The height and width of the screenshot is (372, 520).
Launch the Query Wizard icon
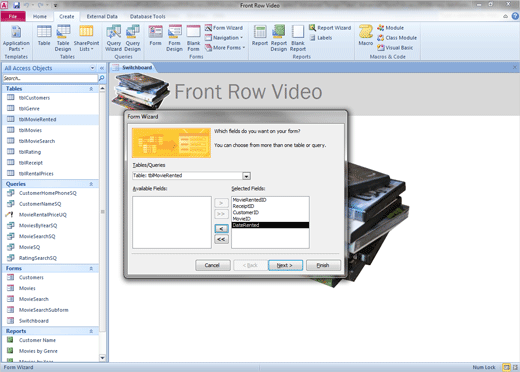coord(113,38)
